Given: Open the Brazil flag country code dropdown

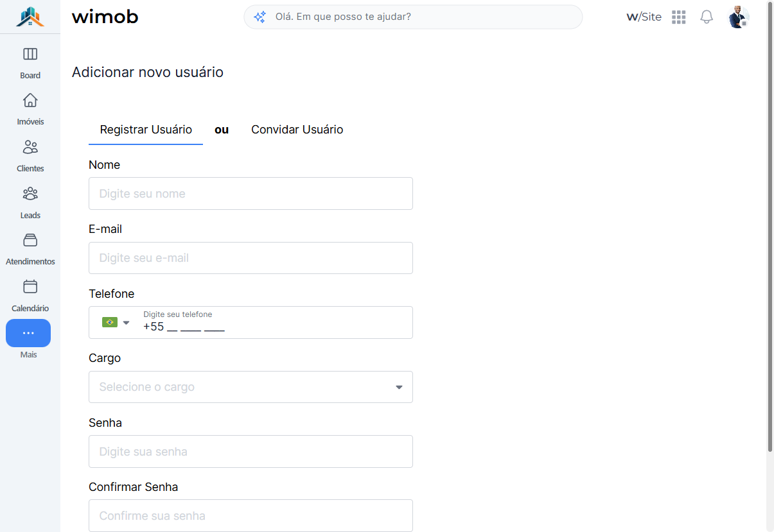Looking at the screenshot, I should click(116, 322).
